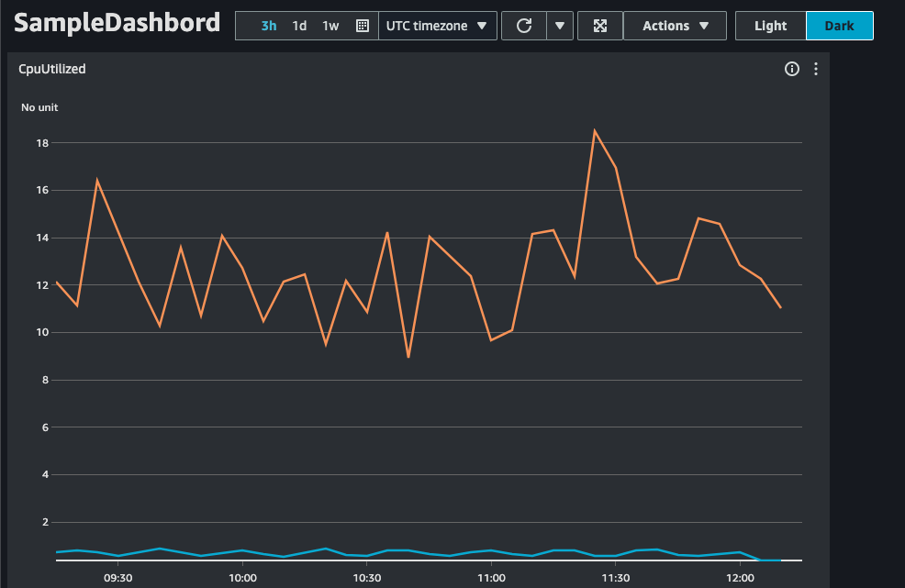The image size is (905, 588).
Task: Click the 4 y-axis value
Action: tap(45, 475)
